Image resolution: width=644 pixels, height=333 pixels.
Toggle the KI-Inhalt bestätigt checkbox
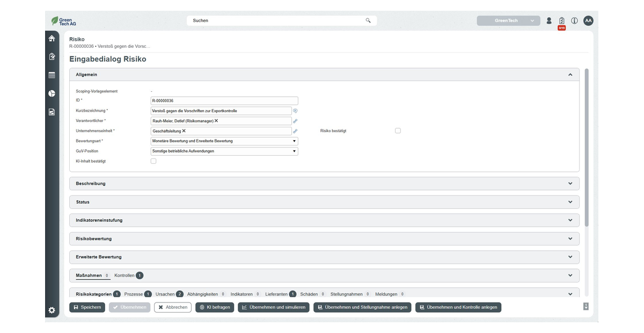tap(153, 161)
